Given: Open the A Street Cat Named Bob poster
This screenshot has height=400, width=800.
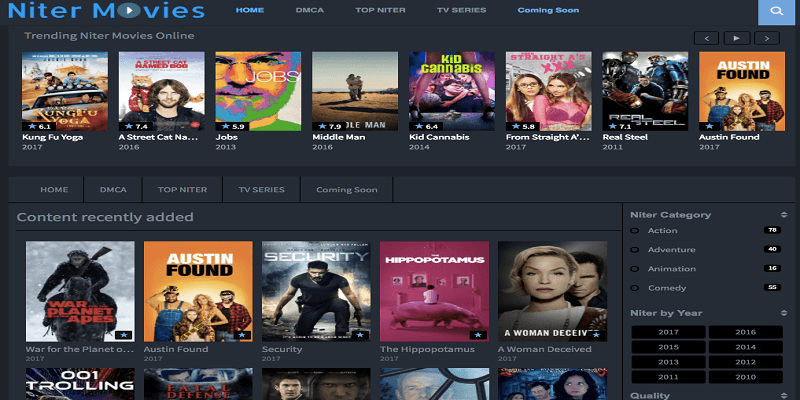Looking at the screenshot, I should tap(162, 91).
